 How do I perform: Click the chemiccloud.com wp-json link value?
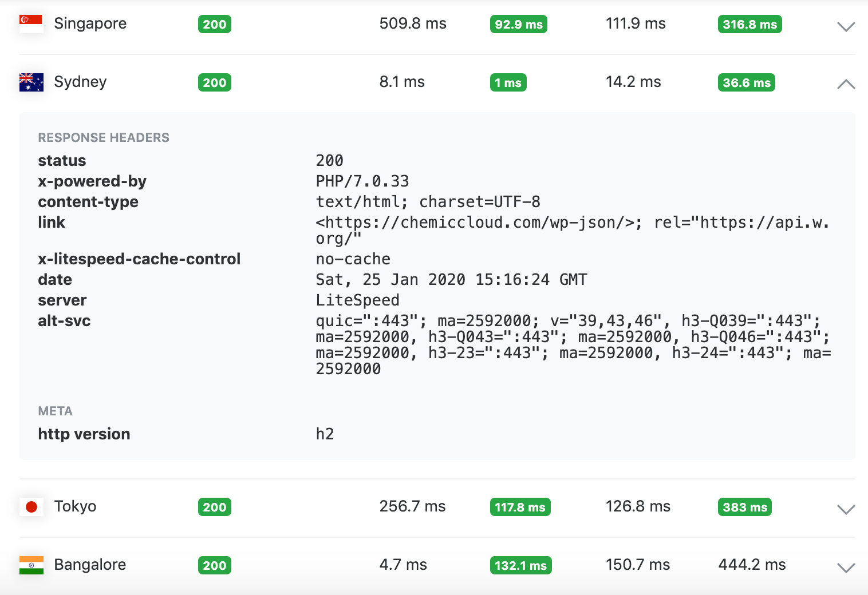478,223
